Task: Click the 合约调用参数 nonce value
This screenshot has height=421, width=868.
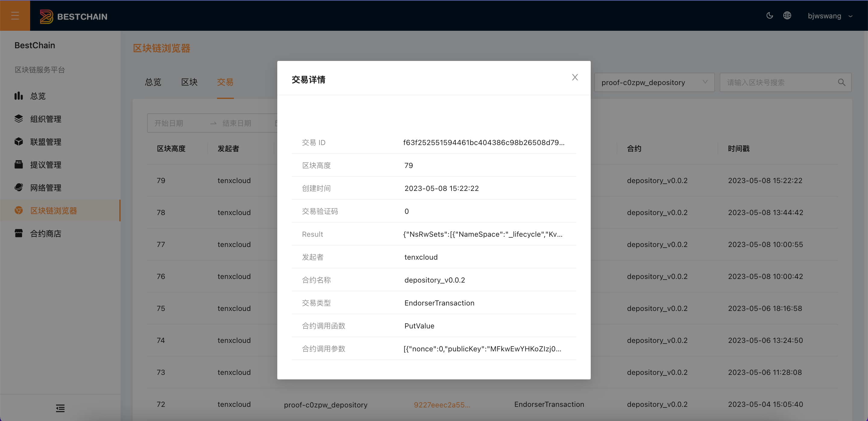Action: [482, 349]
